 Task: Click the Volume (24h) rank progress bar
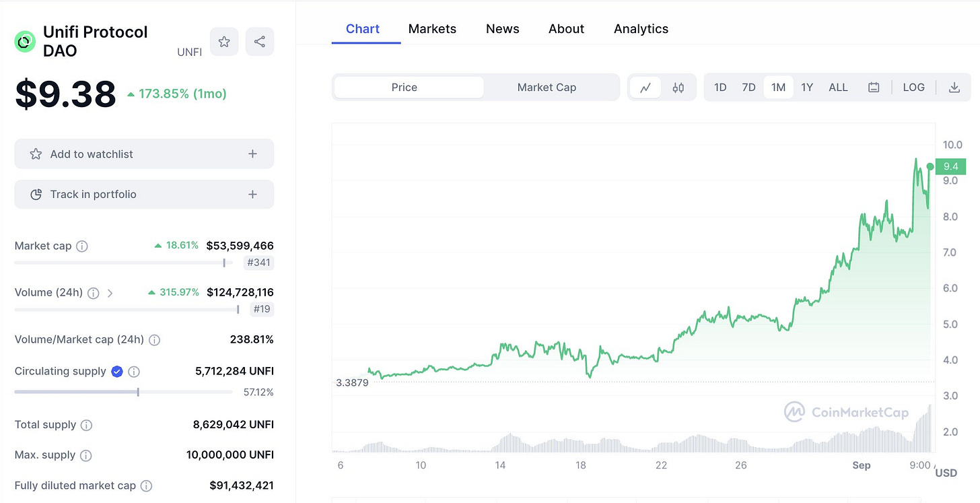click(127, 310)
